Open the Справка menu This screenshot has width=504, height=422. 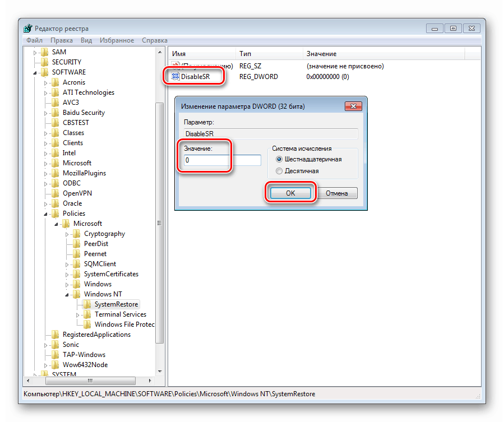[x=155, y=40]
